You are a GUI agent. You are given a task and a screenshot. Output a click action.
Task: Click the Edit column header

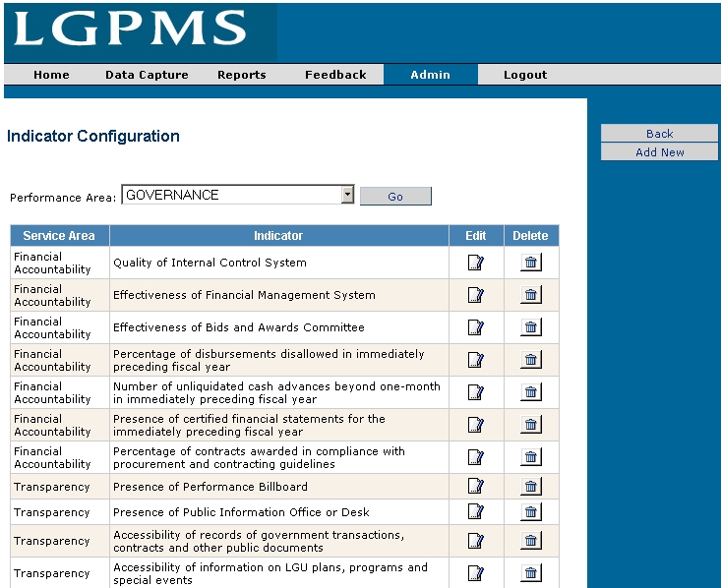point(476,235)
